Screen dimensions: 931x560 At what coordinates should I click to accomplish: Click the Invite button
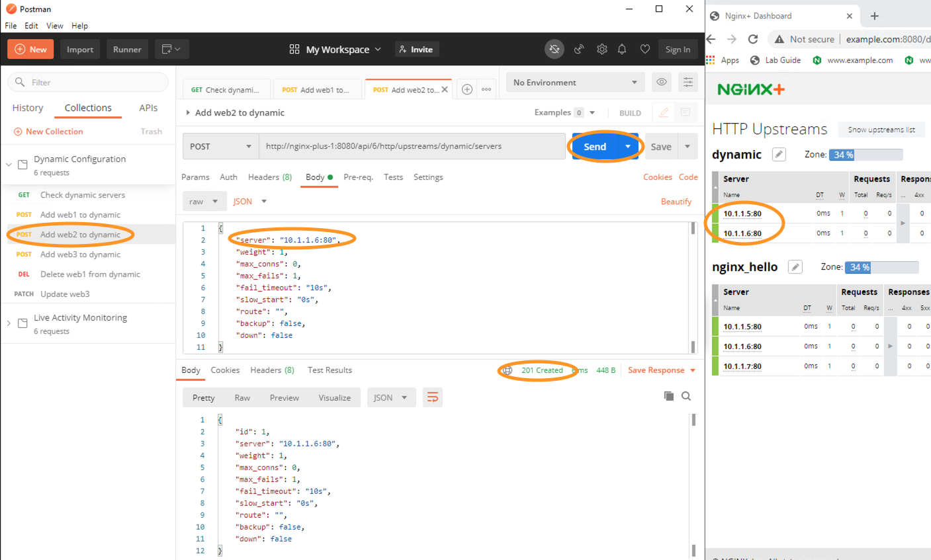click(x=417, y=50)
